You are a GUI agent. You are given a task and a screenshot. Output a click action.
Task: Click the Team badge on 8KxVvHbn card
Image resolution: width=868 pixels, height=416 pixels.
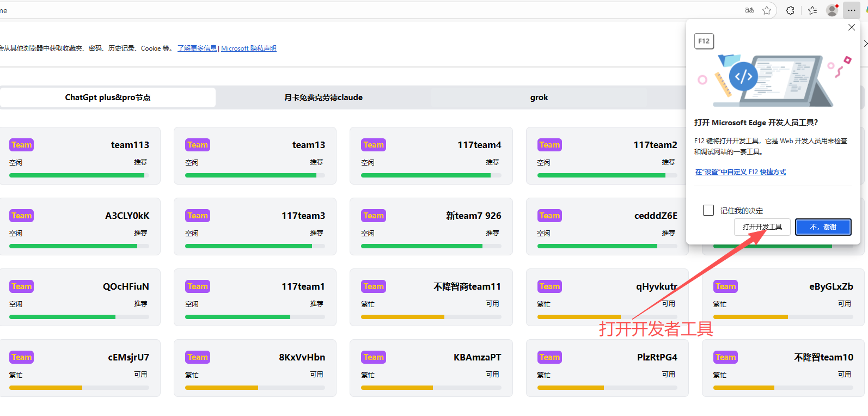[198, 357]
